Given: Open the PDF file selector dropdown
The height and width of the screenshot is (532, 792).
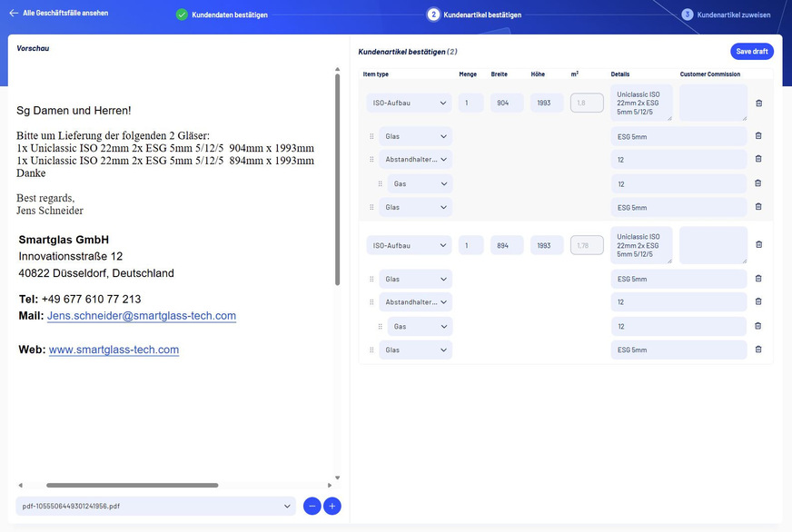Looking at the screenshot, I should 155,506.
